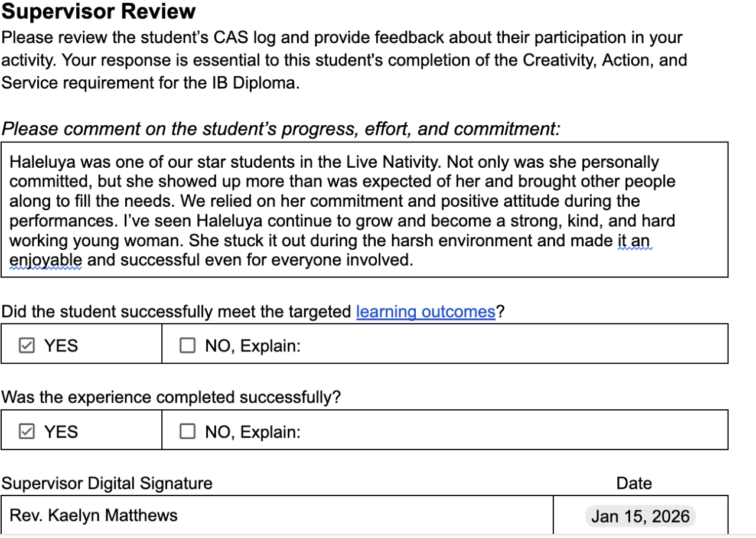756x538 pixels.
Task: Click the 'Was the experience completed successfully?' question
Action: pos(171,397)
